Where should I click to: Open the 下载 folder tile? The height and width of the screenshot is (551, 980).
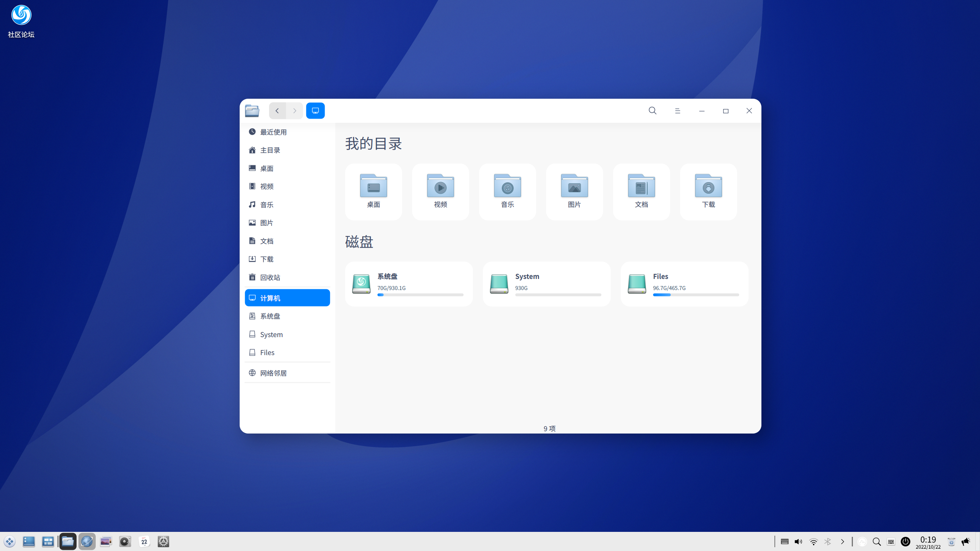coord(708,191)
